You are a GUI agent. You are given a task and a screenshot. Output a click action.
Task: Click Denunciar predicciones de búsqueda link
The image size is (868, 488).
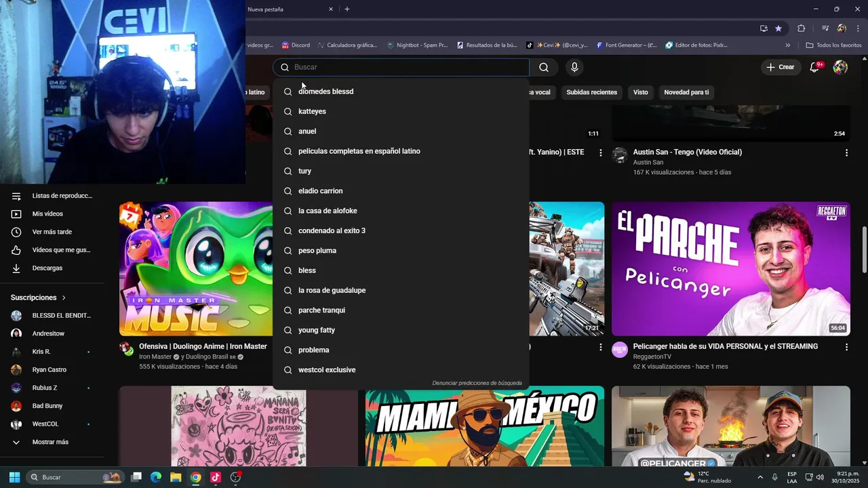click(x=477, y=383)
